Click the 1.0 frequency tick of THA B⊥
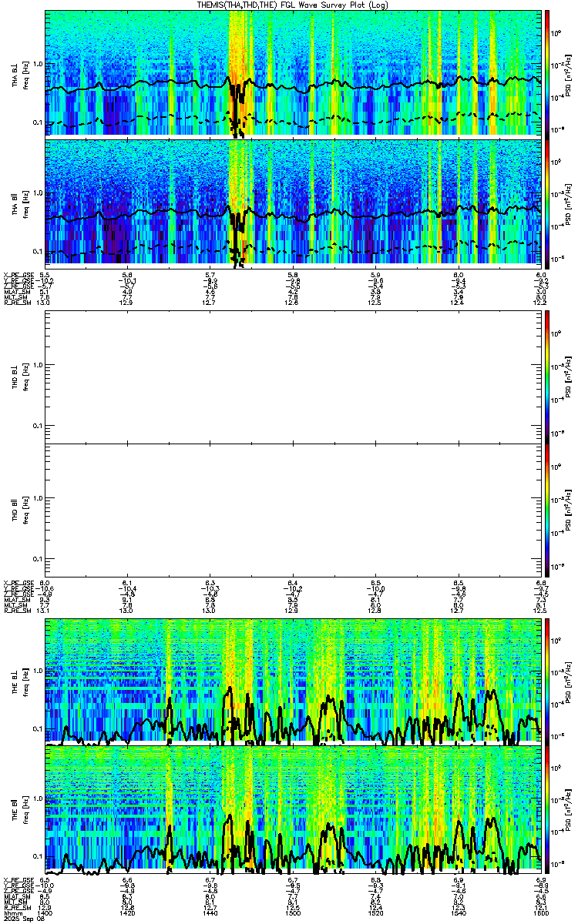The width and height of the screenshot is (578, 924). tap(37, 64)
